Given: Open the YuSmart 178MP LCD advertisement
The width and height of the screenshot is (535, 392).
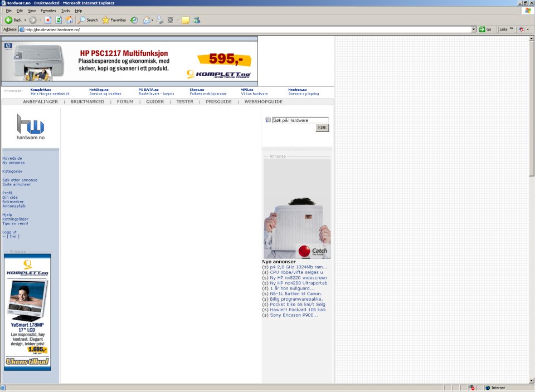Looking at the screenshot, I should coord(27,312).
